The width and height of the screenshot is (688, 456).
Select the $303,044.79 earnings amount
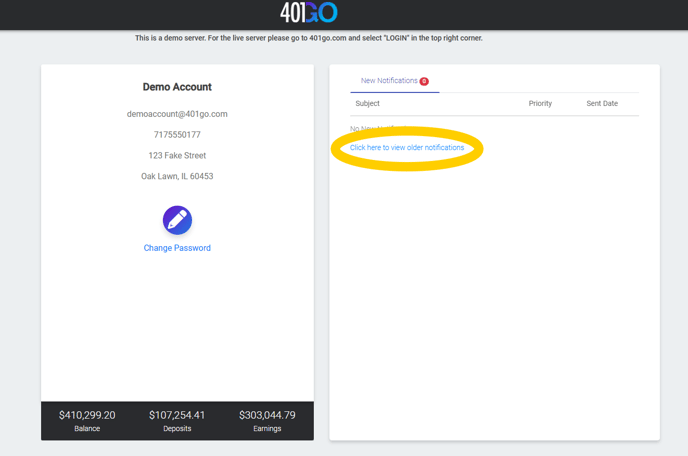(x=267, y=415)
